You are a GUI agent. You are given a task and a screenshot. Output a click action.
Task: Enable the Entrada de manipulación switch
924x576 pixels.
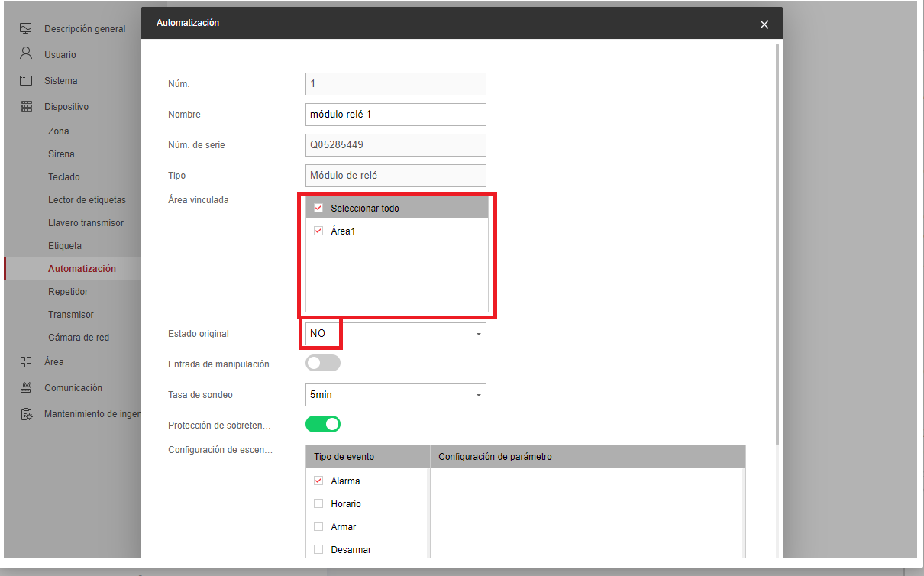pyautogui.click(x=323, y=364)
